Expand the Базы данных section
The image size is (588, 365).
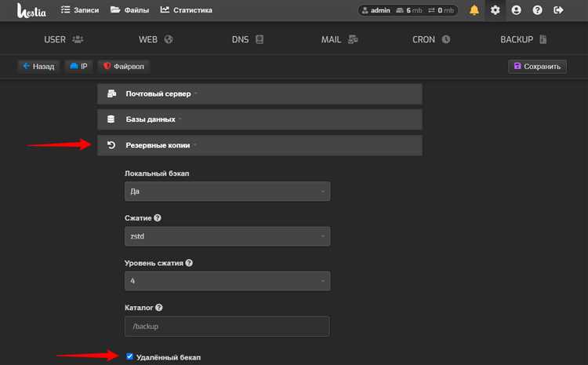point(260,119)
